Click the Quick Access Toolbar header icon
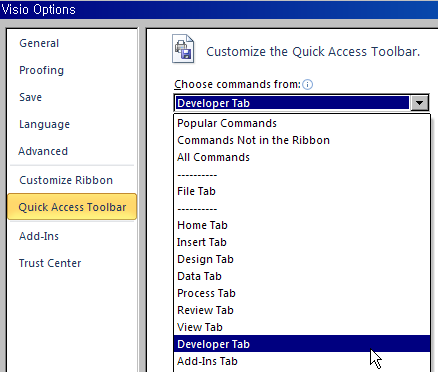Viewport: 438px width, 372px height. pyautogui.click(x=183, y=49)
